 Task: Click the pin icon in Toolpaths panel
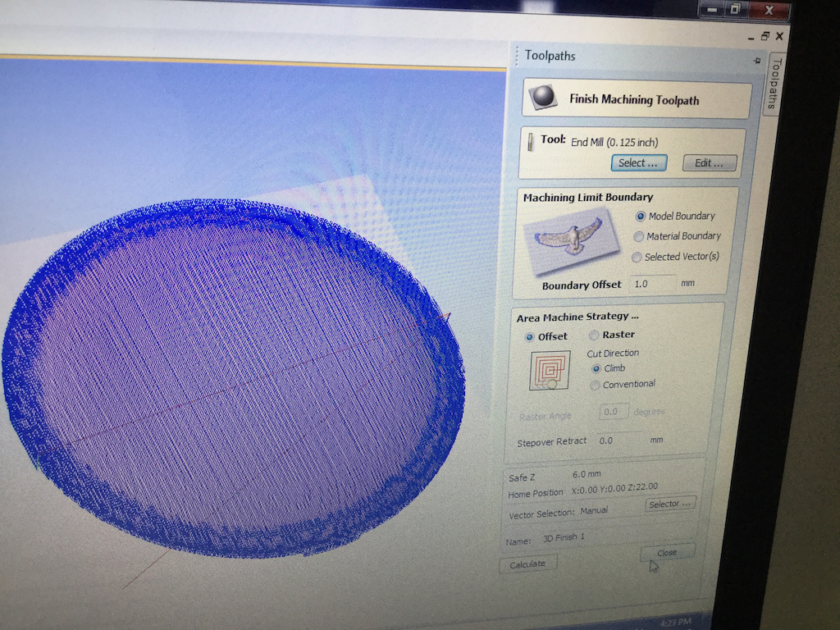click(756, 61)
